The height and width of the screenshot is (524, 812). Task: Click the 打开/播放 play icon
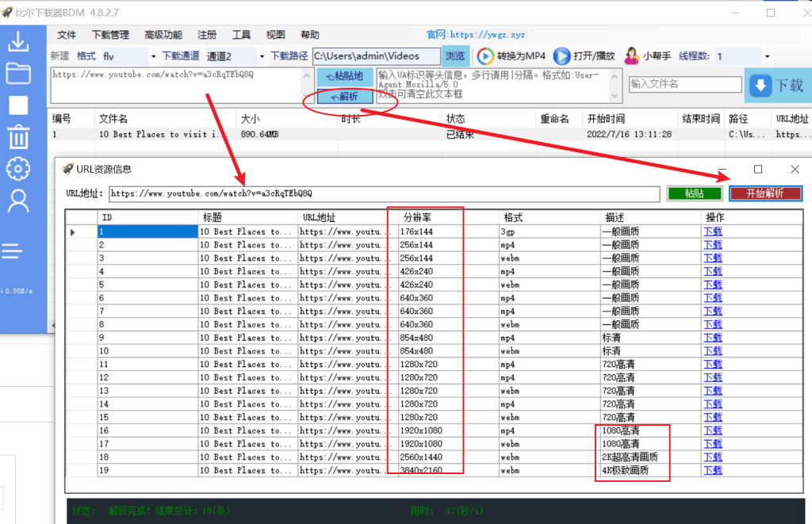point(561,56)
